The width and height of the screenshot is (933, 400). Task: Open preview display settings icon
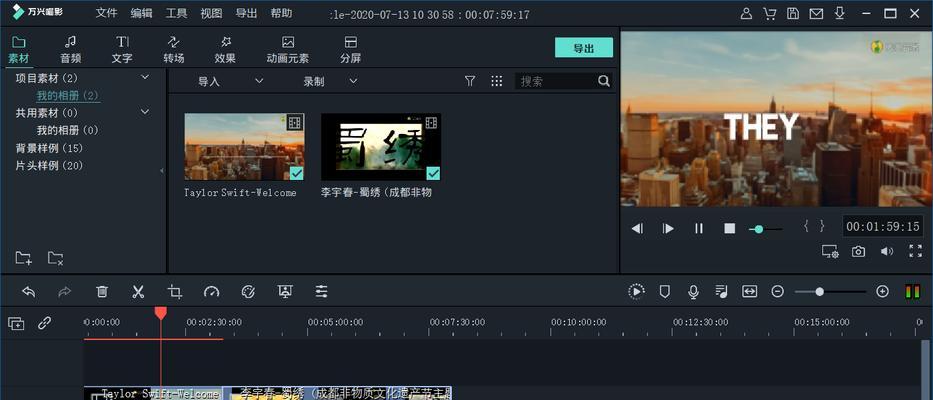point(830,251)
